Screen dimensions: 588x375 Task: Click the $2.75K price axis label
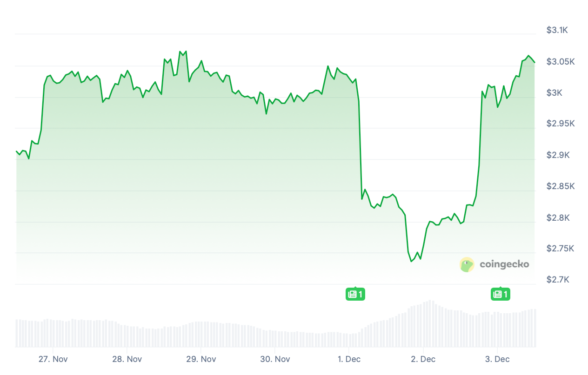[560, 249]
